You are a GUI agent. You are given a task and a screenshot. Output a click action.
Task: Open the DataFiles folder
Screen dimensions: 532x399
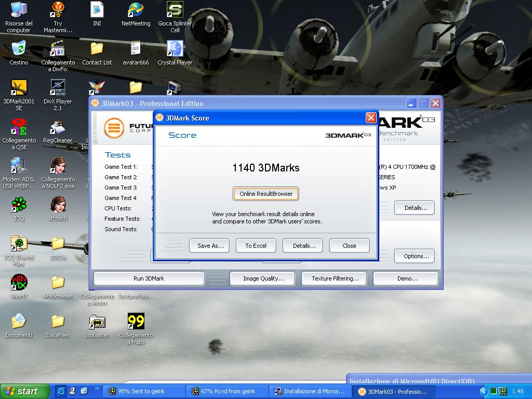pos(58,326)
